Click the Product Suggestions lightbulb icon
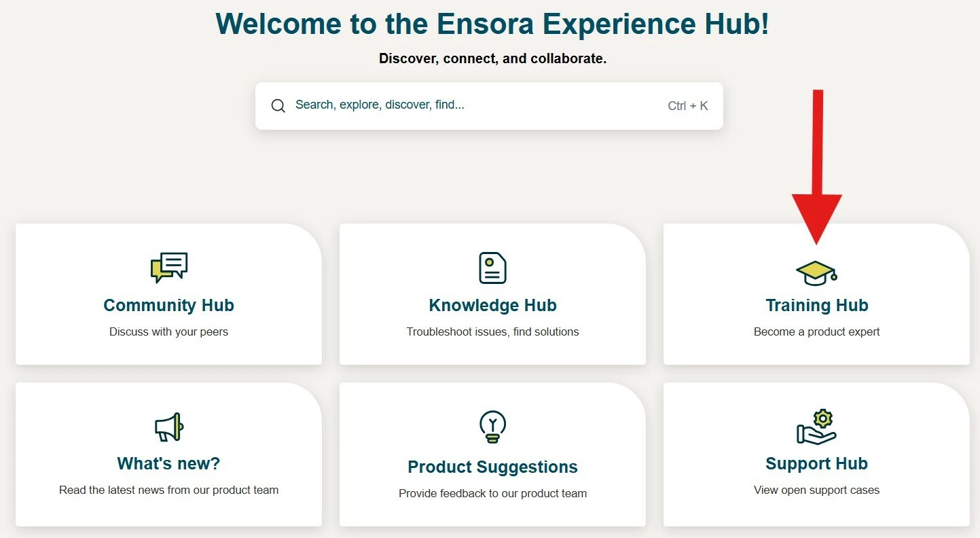 click(x=492, y=428)
